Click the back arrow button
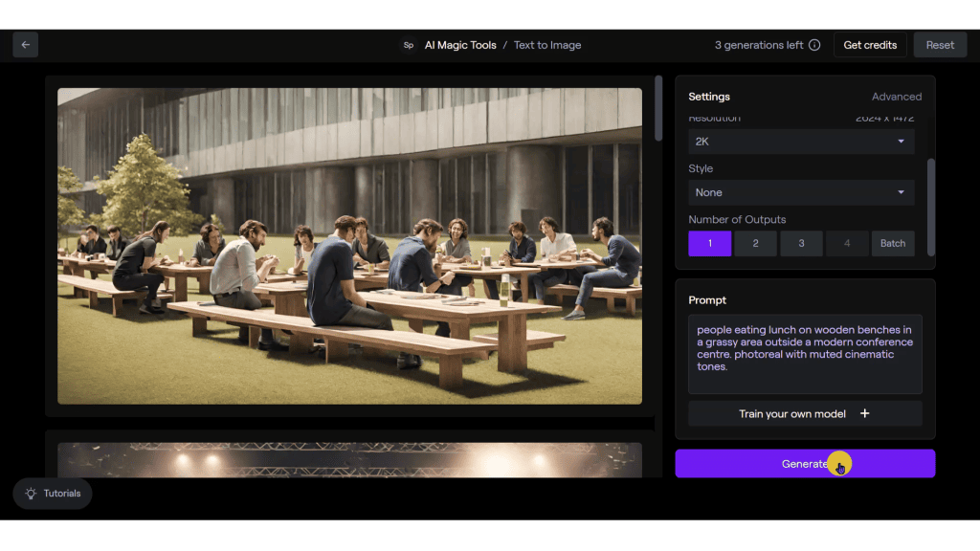 [x=26, y=45]
